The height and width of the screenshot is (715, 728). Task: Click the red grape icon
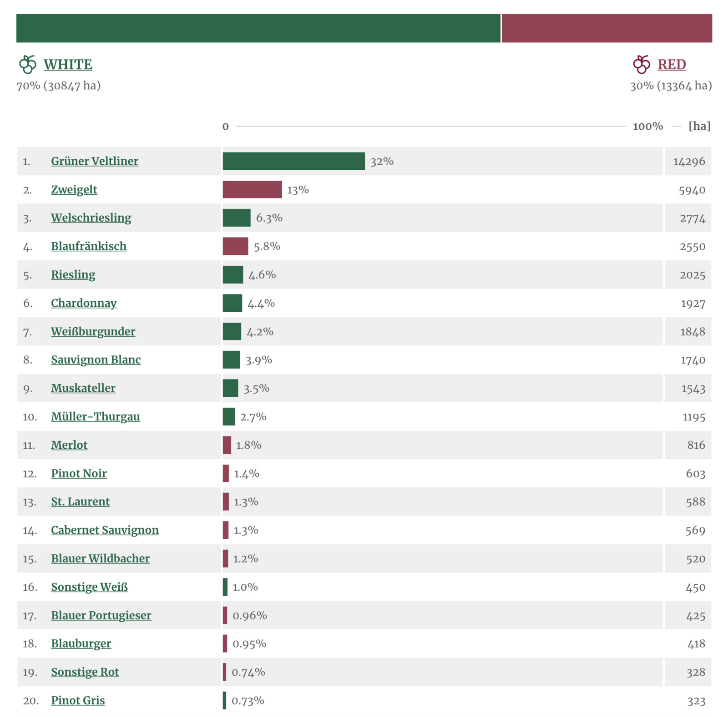pyautogui.click(x=642, y=64)
